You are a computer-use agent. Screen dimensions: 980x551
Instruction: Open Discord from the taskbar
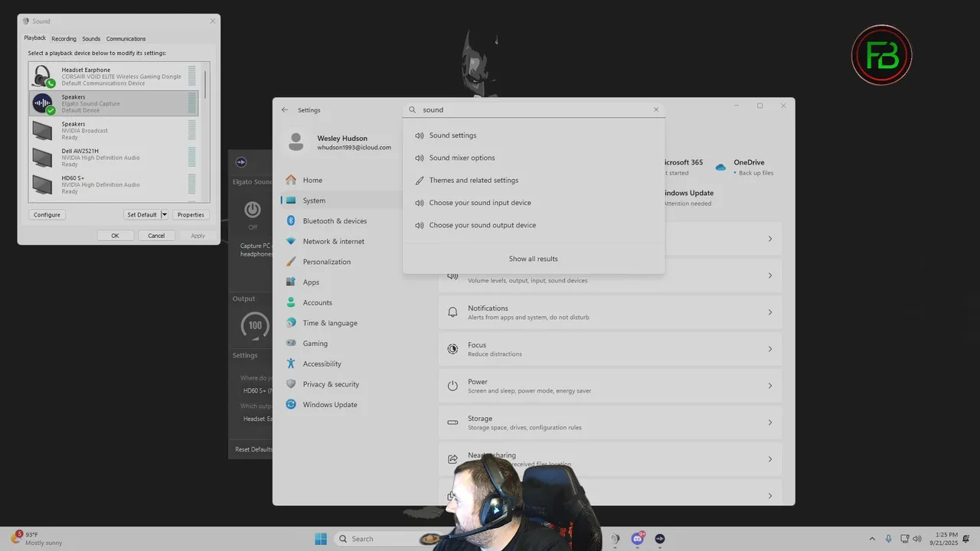638,539
